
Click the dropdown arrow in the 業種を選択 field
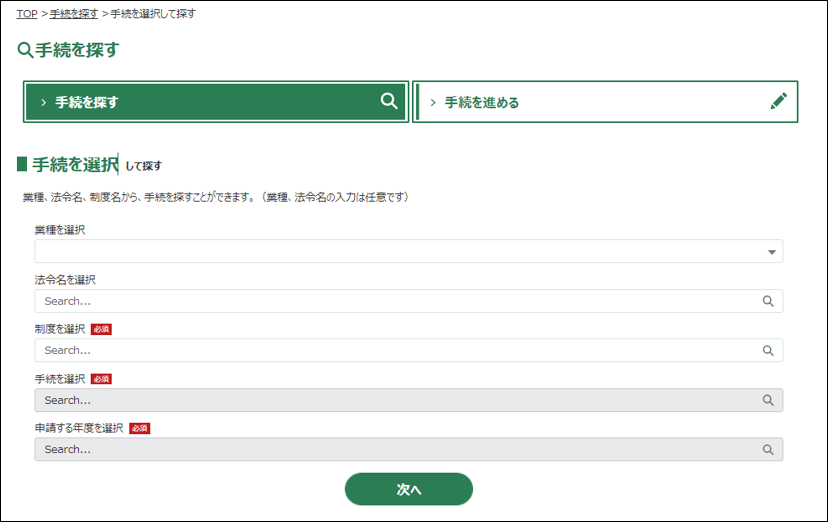point(771,252)
